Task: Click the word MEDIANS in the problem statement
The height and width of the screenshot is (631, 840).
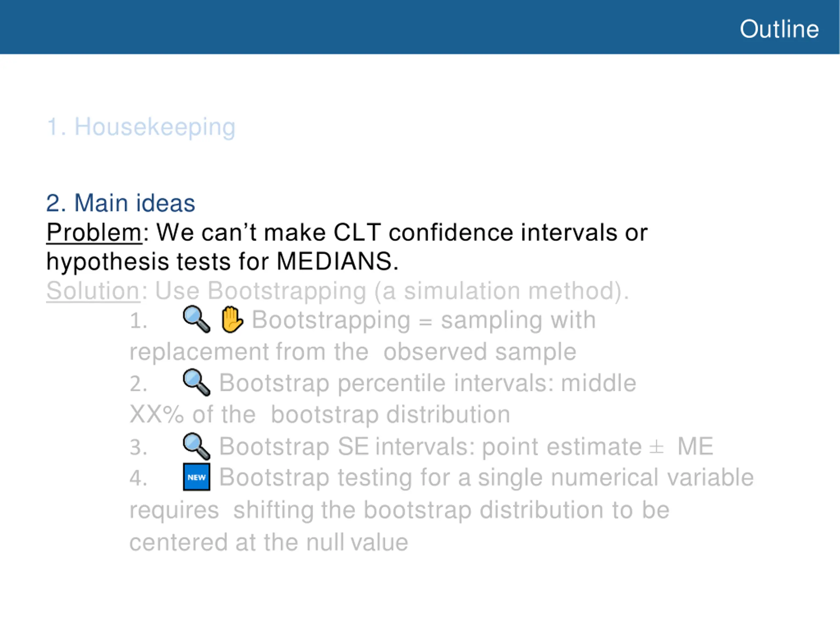Action: (x=337, y=261)
